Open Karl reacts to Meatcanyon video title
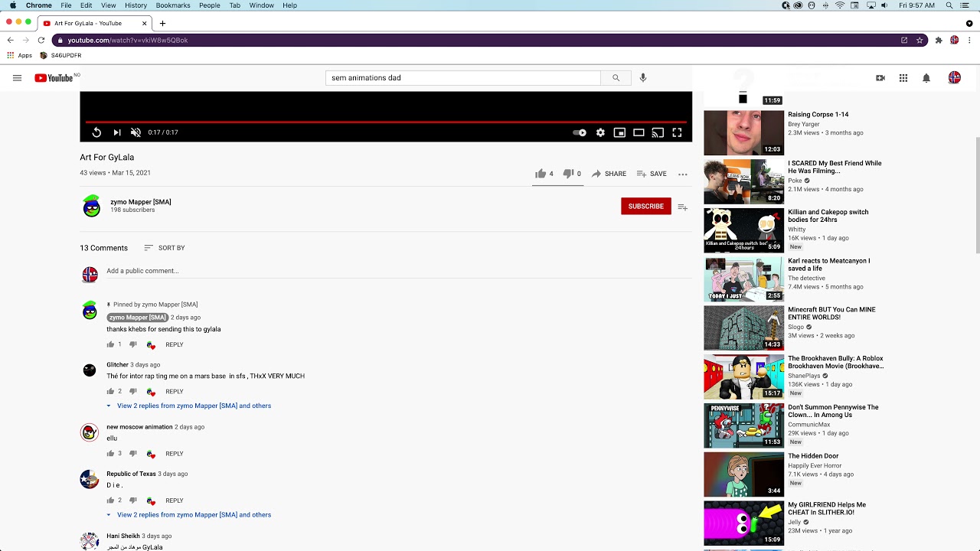This screenshot has height=551, width=980. [829, 265]
